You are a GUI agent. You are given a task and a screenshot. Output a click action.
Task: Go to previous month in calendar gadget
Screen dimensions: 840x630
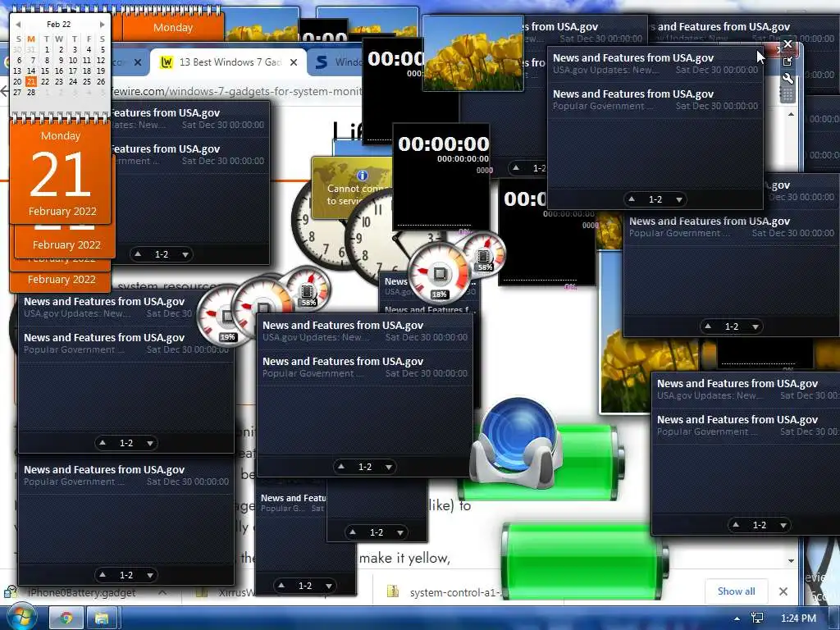(x=18, y=24)
